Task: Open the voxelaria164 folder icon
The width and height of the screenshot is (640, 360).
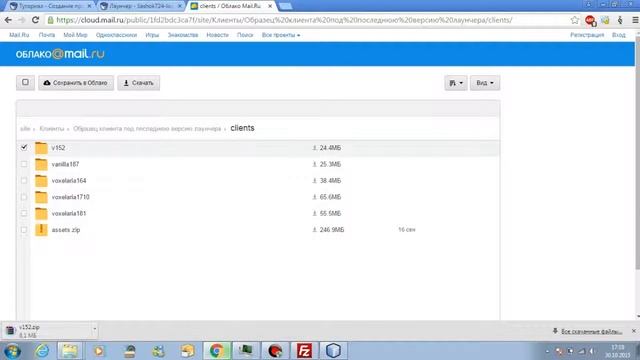Action: point(41,180)
